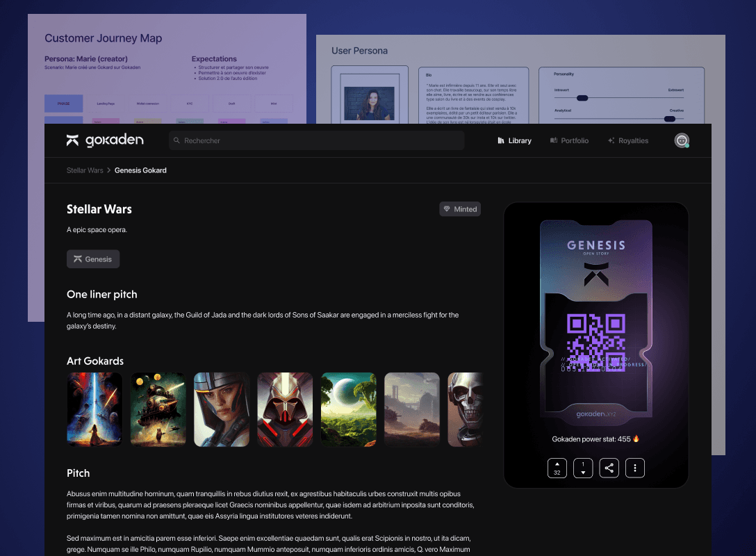The image size is (756, 556).
Task: Open the steam spaceship Art Gokard
Action: [158, 409]
